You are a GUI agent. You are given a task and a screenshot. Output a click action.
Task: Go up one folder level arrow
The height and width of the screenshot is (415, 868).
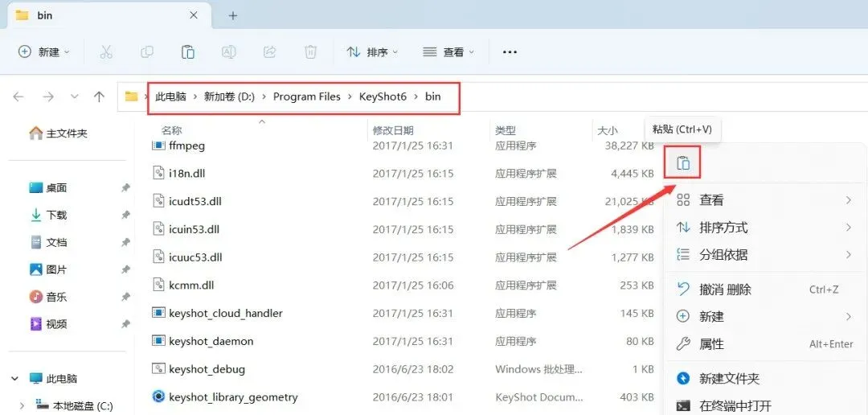point(99,97)
